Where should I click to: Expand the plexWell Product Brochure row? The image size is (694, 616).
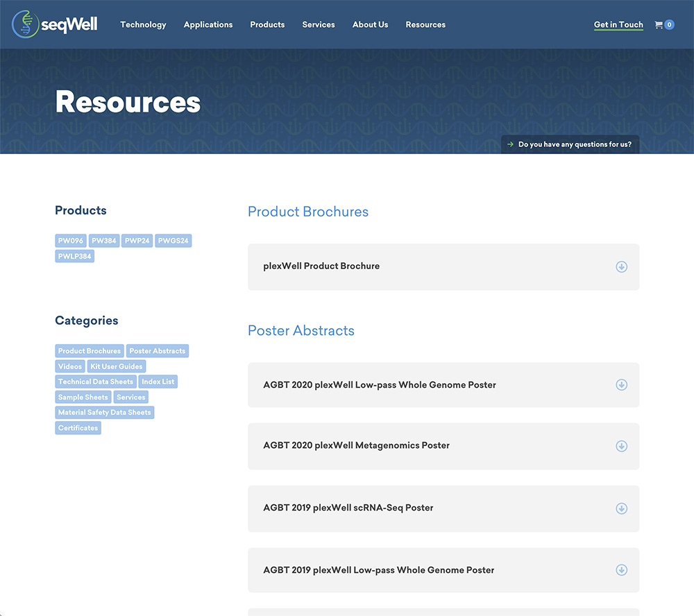(321, 266)
